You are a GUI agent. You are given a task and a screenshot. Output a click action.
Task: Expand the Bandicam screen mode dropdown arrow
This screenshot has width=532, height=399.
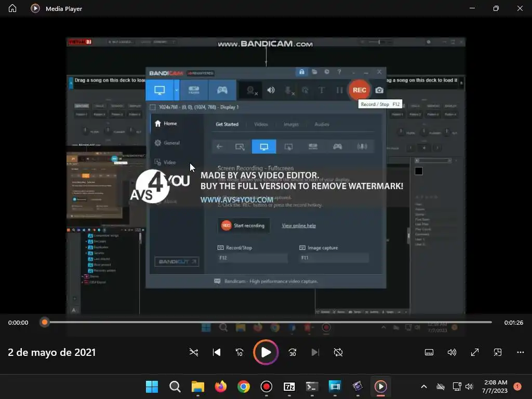[177, 90]
